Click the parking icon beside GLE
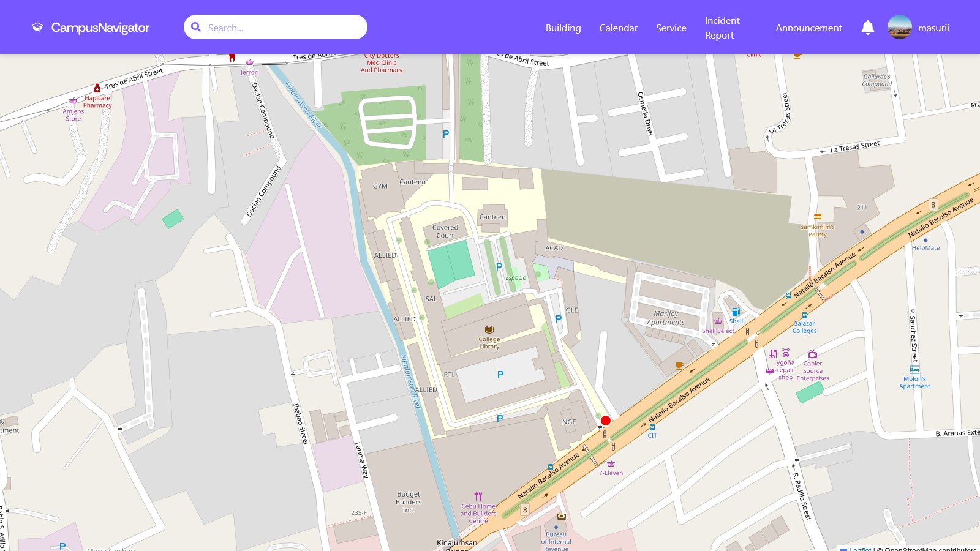Viewport: 980px width, 551px height. 558,319
